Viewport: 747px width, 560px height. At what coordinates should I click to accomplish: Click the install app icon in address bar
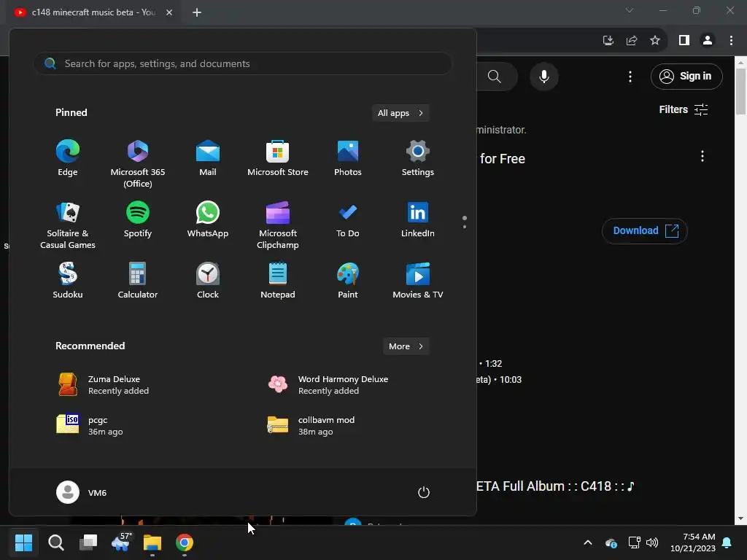click(608, 41)
